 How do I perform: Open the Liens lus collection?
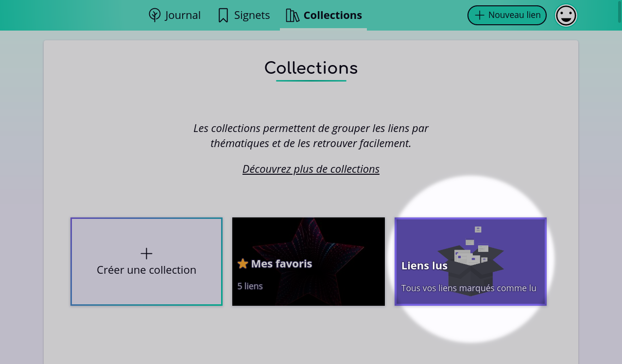click(470, 262)
